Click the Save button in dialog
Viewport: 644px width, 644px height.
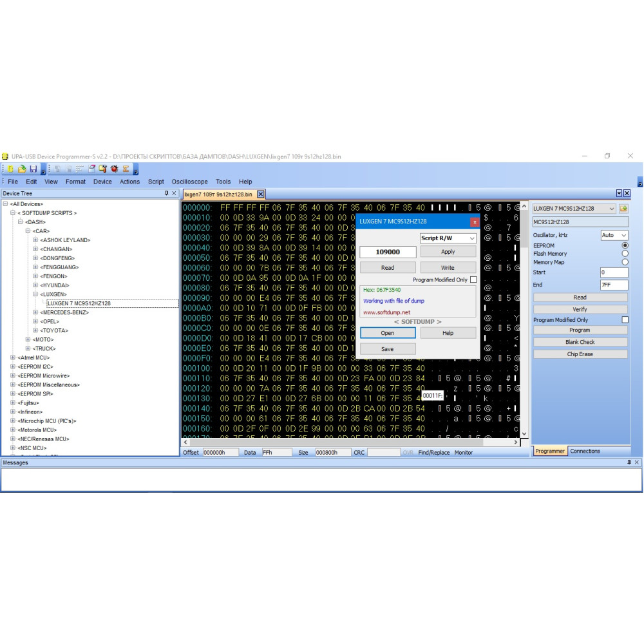point(388,348)
